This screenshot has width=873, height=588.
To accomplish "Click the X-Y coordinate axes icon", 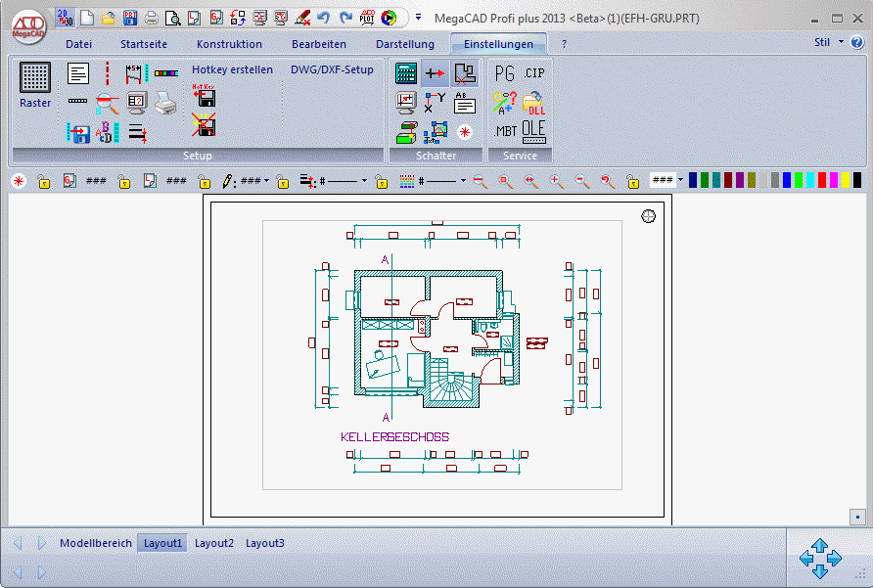I will point(435,103).
